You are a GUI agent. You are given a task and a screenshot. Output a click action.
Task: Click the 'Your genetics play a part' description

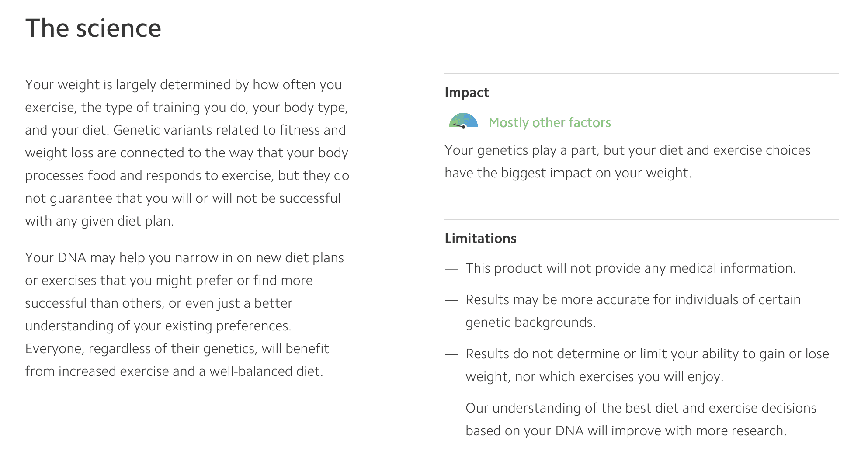pos(627,162)
